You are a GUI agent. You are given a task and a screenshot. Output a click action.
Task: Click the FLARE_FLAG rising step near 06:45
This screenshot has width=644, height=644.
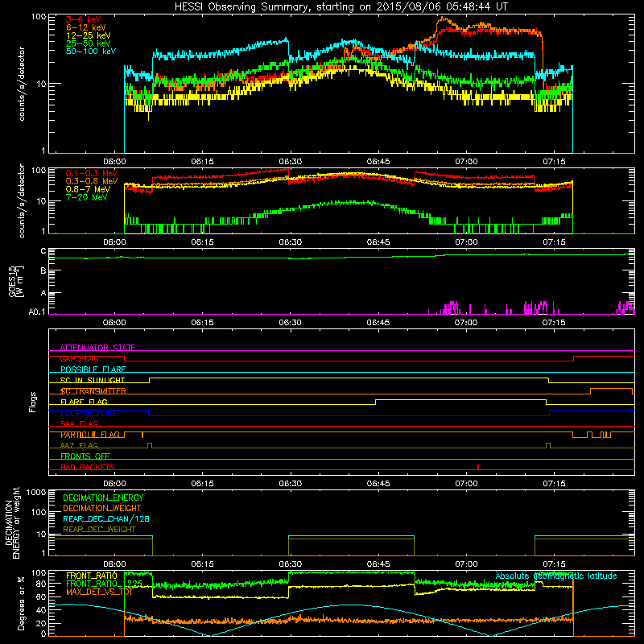tap(376, 402)
